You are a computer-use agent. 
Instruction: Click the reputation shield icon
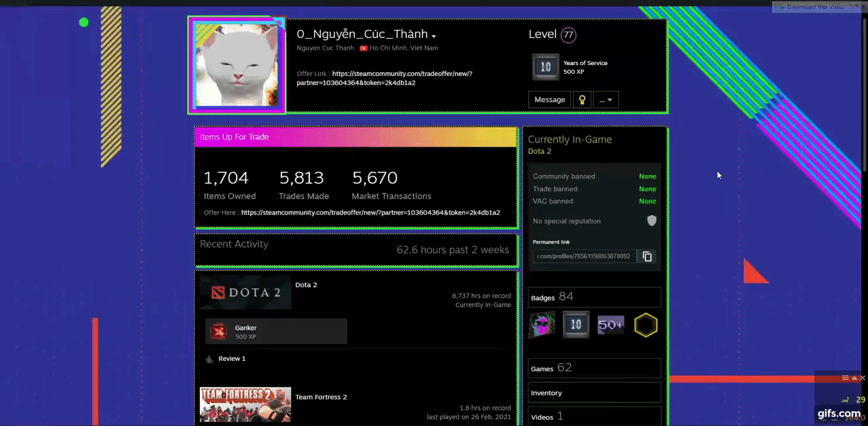pos(652,220)
